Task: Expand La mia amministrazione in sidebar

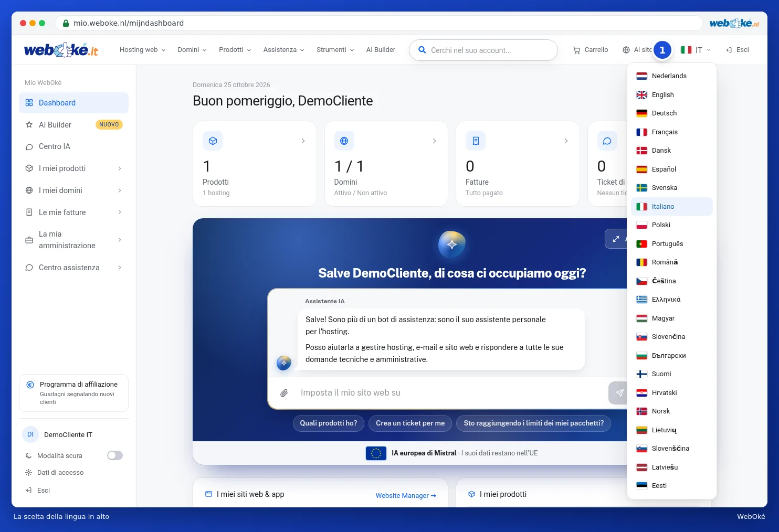Action: click(x=73, y=240)
